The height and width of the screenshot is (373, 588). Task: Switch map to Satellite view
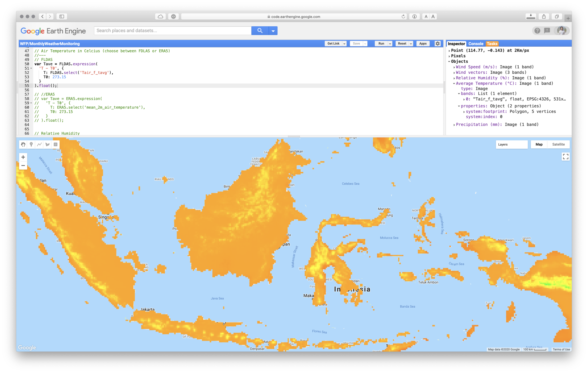[x=558, y=144]
